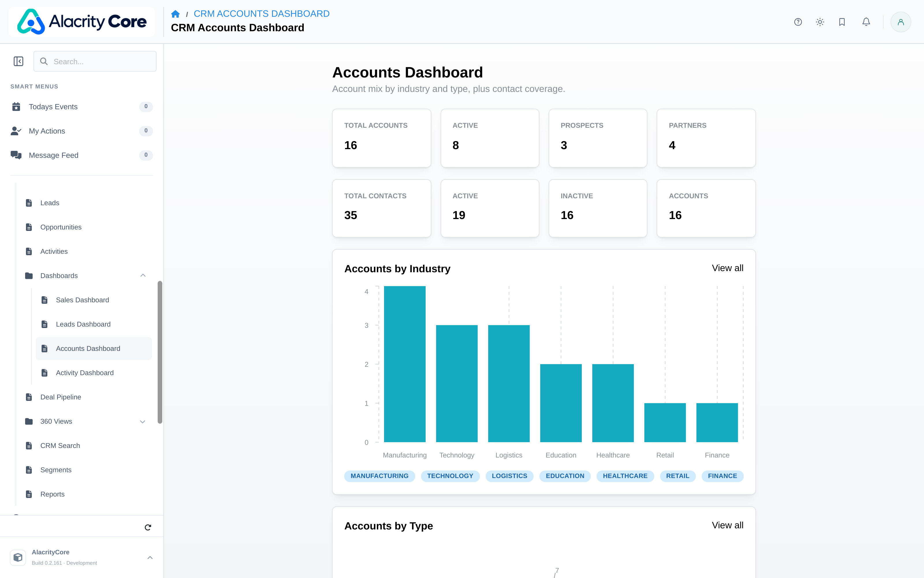The image size is (924, 578).
Task: Click the sidebar Search input field
Action: tap(95, 61)
